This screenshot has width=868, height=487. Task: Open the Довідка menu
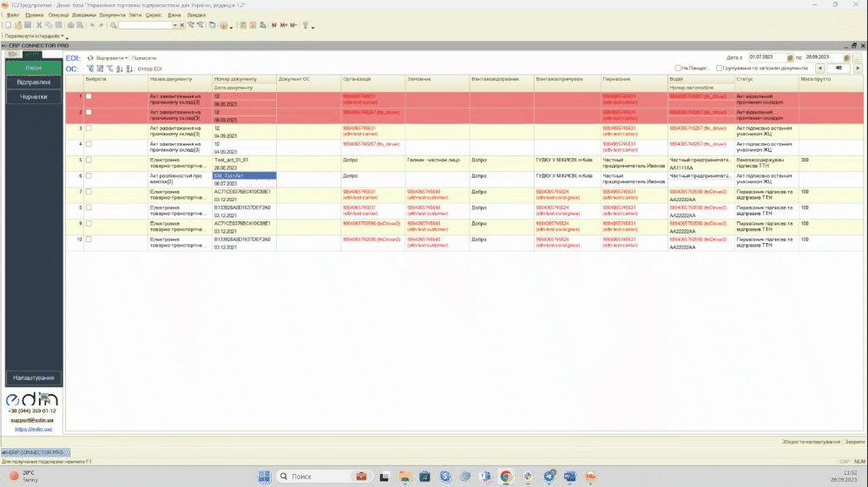click(x=196, y=15)
